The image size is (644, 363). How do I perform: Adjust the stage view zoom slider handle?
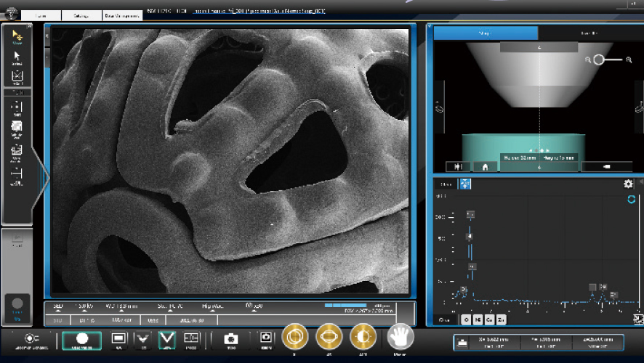(599, 60)
